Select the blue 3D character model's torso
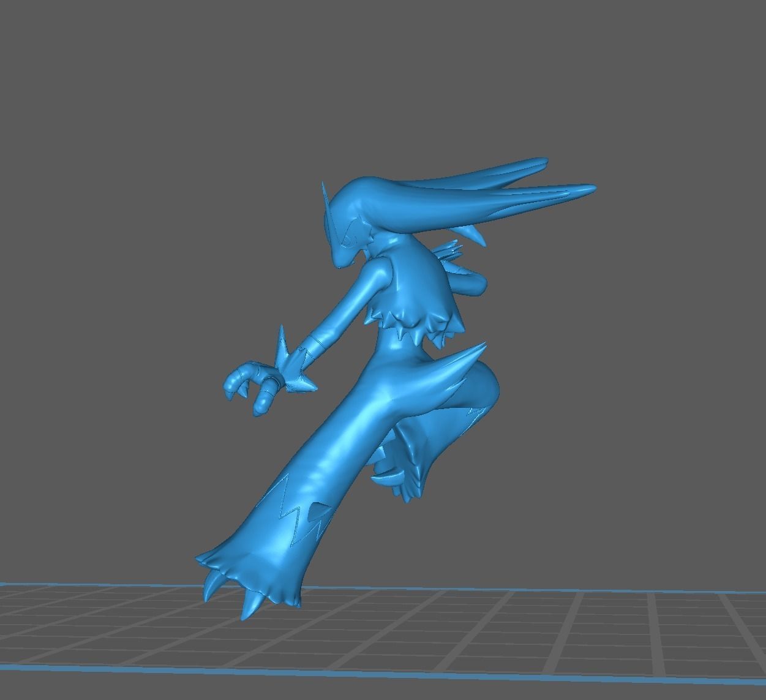Viewport: 766px width, 700px height. click(416, 291)
